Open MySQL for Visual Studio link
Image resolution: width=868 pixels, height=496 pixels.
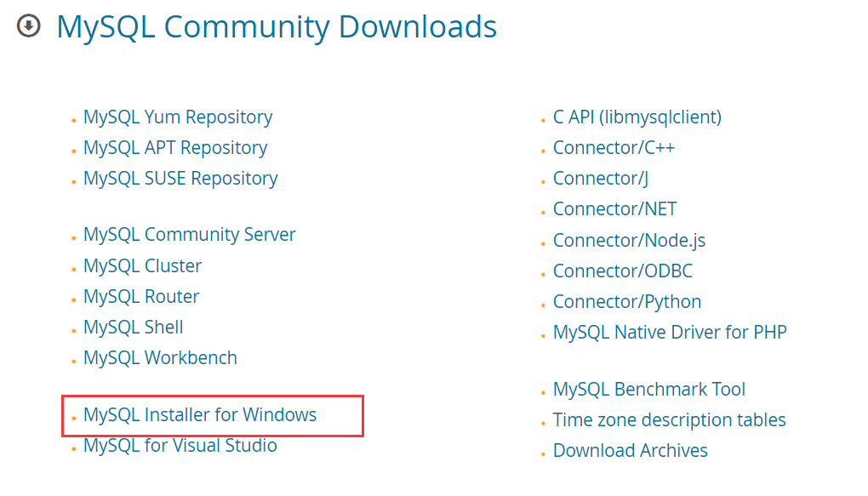click(x=180, y=446)
